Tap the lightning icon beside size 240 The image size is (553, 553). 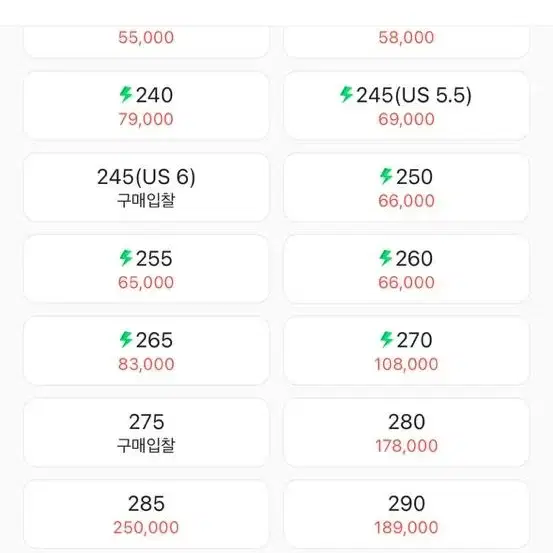126,95
